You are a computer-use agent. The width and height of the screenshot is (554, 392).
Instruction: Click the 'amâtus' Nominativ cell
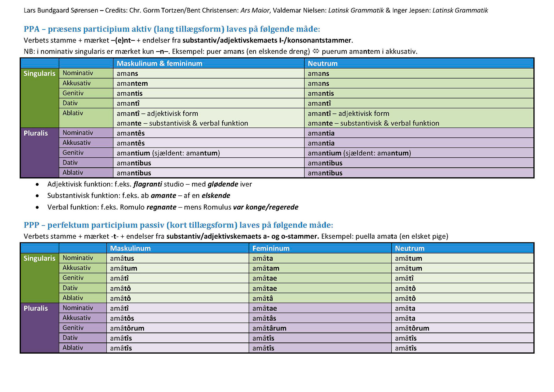click(122, 258)
